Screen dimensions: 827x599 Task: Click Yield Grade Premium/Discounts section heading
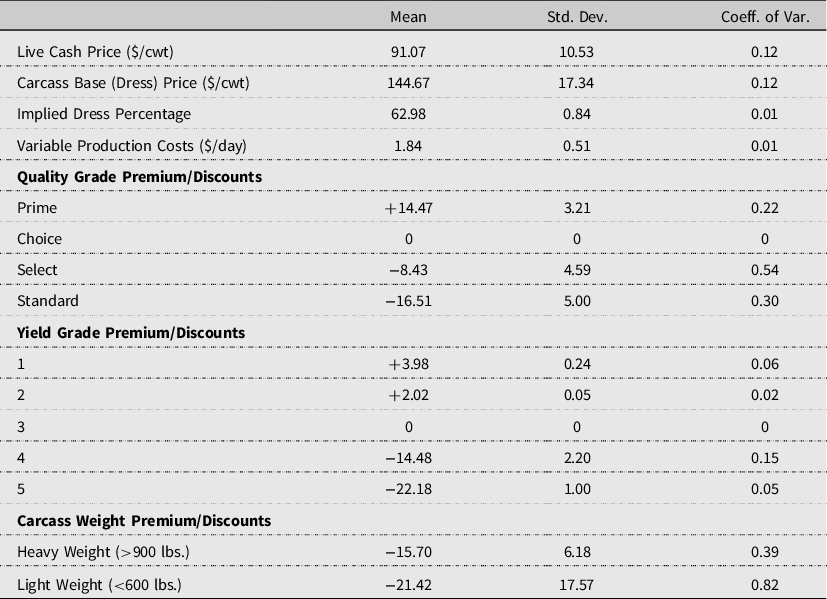pyautogui.click(x=131, y=332)
